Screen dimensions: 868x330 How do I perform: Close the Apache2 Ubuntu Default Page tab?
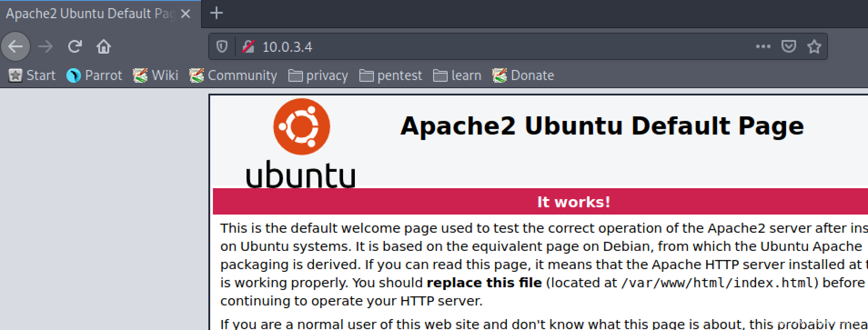186,14
